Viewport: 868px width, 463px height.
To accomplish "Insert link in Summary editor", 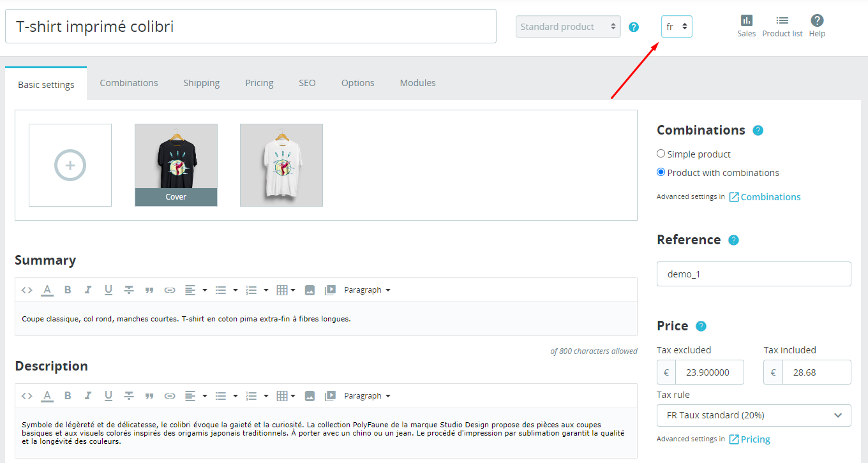I will click(170, 290).
